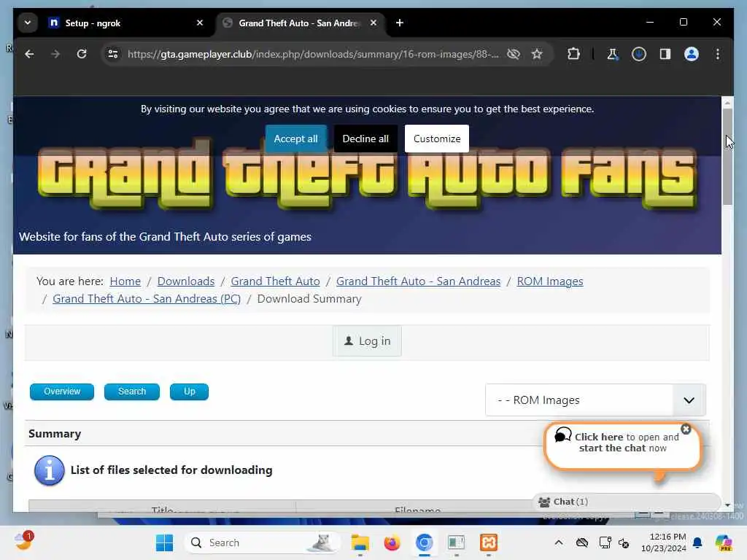Customize cookie preferences
The image size is (747, 560).
click(437, 139)
